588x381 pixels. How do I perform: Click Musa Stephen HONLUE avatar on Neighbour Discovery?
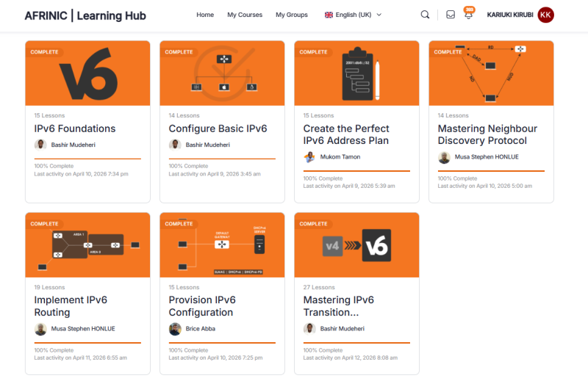click(445, 157)
